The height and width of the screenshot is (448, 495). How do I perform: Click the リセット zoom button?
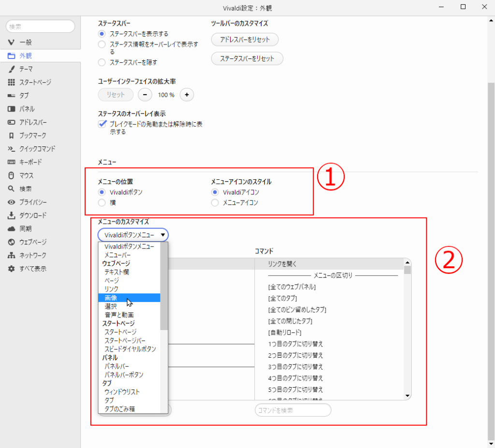[116, 95]
